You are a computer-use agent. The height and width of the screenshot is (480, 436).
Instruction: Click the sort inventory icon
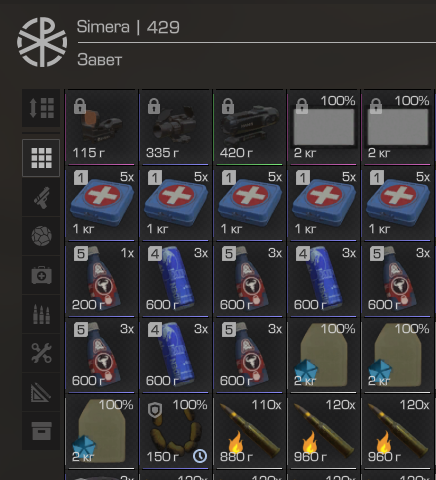(x=41, y=108)
